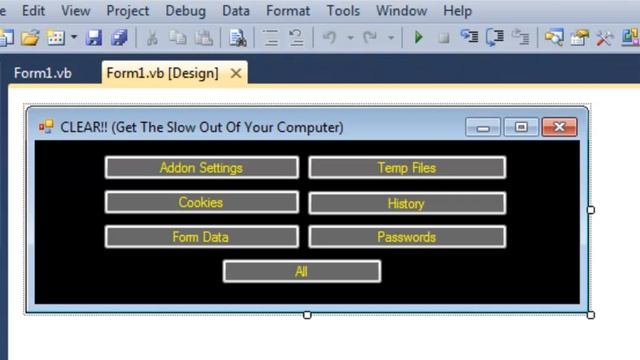Select the History button
The image size is (640, 360).
click(407, 203)
